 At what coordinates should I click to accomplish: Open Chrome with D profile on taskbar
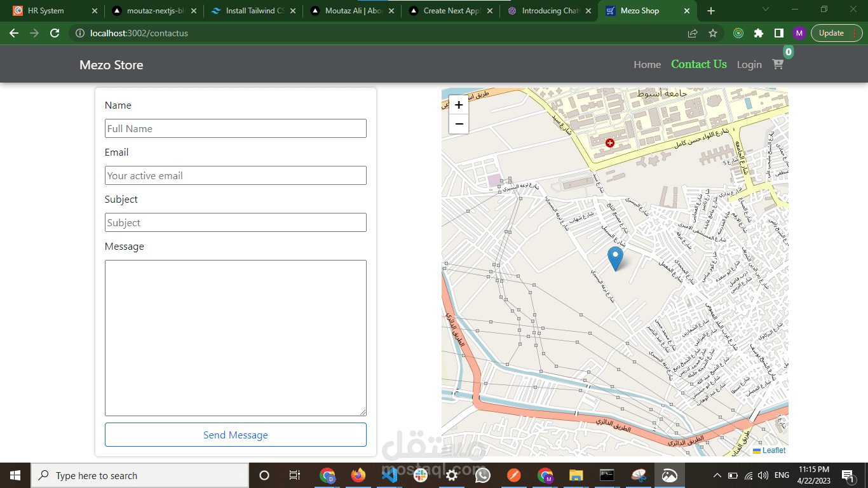[x=327, y=475]
